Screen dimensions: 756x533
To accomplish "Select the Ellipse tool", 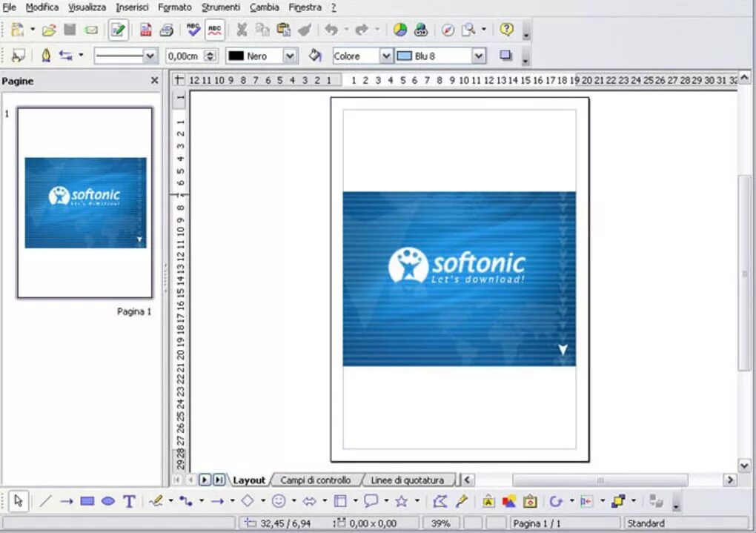I will click(108, 502).
